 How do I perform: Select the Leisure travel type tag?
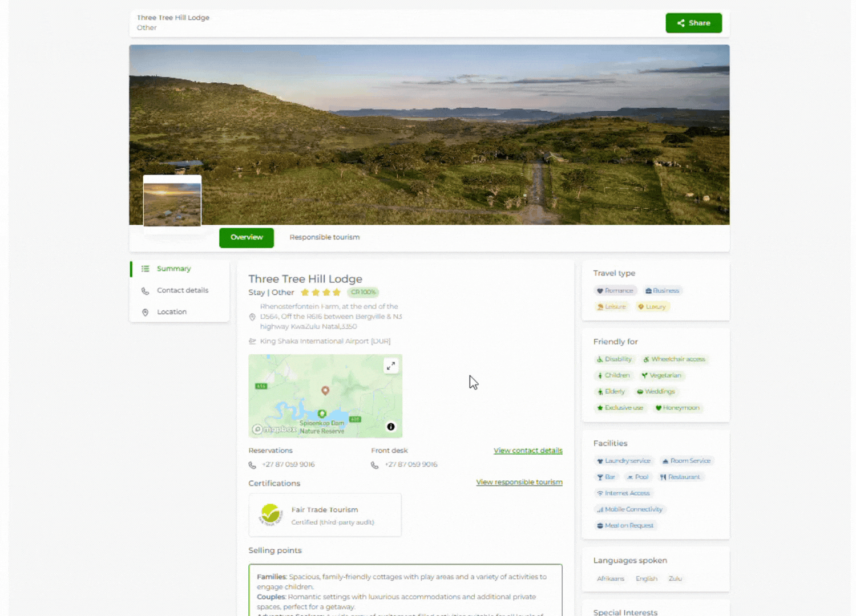click(x=612, y=307)
